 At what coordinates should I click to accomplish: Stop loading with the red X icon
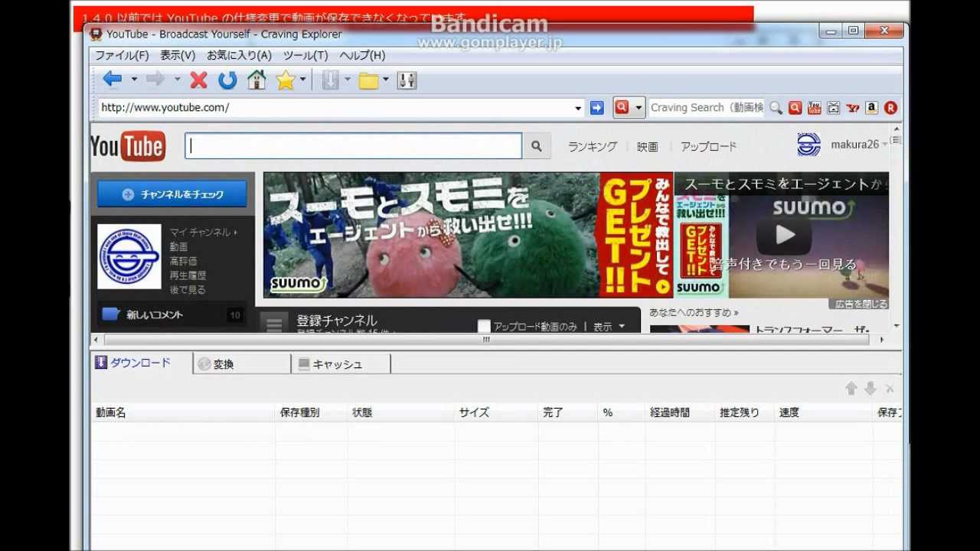tap(199, 80)
